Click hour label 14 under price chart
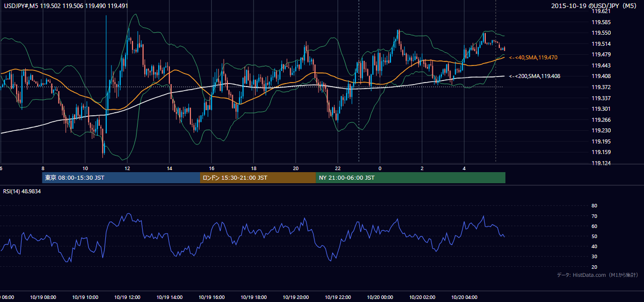The image size is (644, 302). [169, 168]
